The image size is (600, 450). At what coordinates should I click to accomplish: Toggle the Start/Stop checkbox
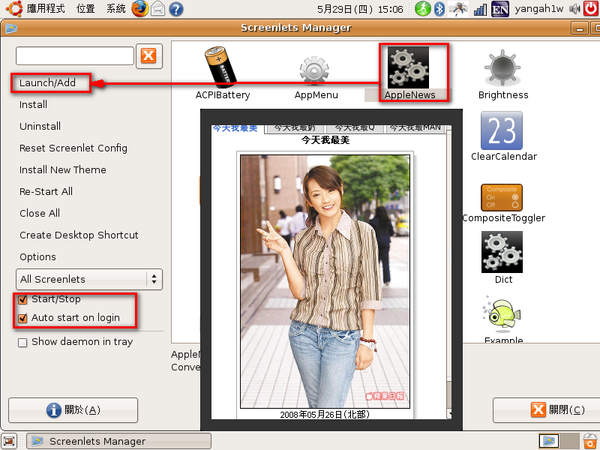click(x=23, y=299)
